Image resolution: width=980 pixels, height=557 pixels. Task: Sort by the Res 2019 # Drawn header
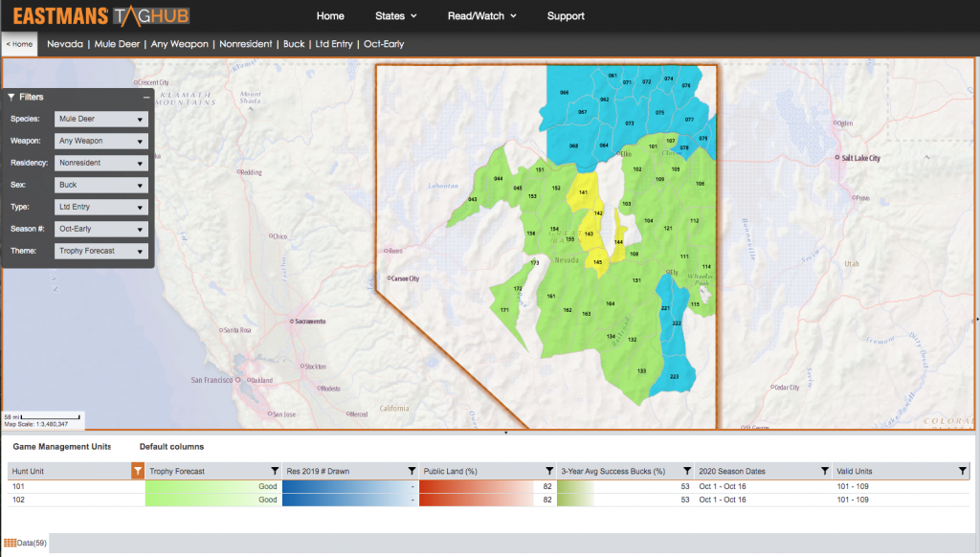click(318, 471)
